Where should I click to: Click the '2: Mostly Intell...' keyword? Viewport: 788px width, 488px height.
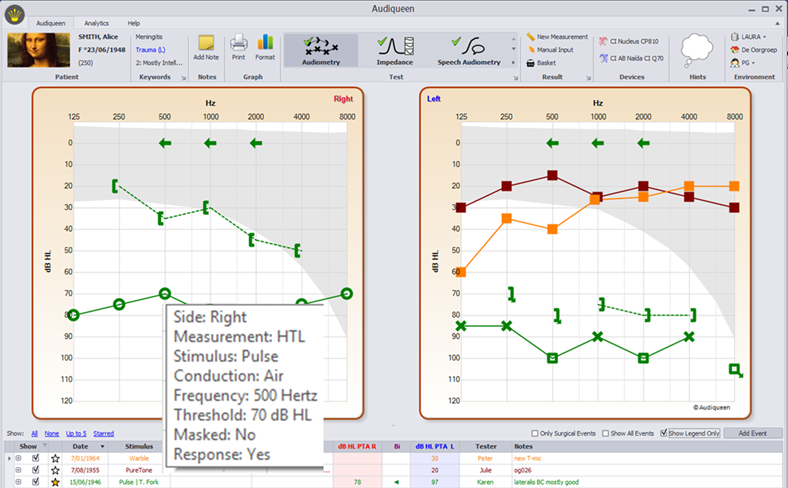point(159,63)
